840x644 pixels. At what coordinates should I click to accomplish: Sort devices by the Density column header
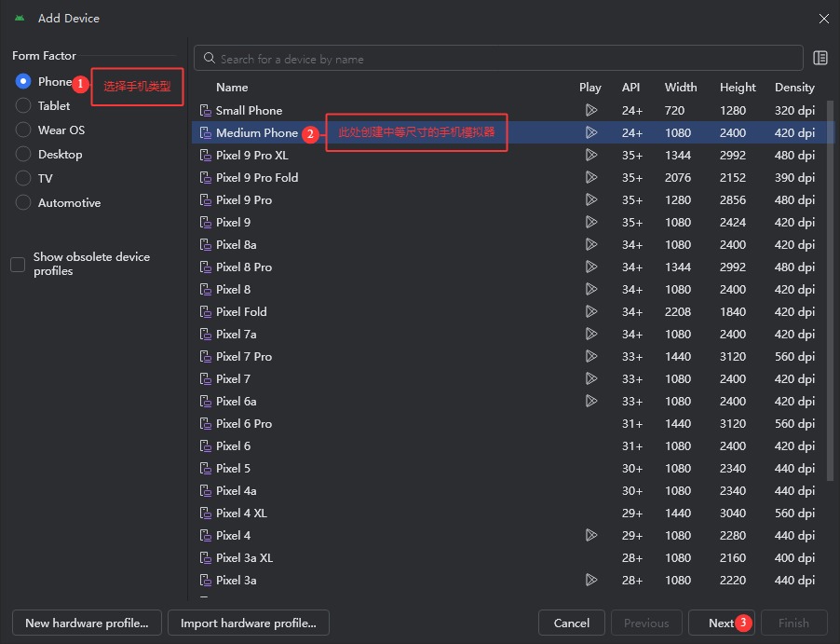point(794,88)
